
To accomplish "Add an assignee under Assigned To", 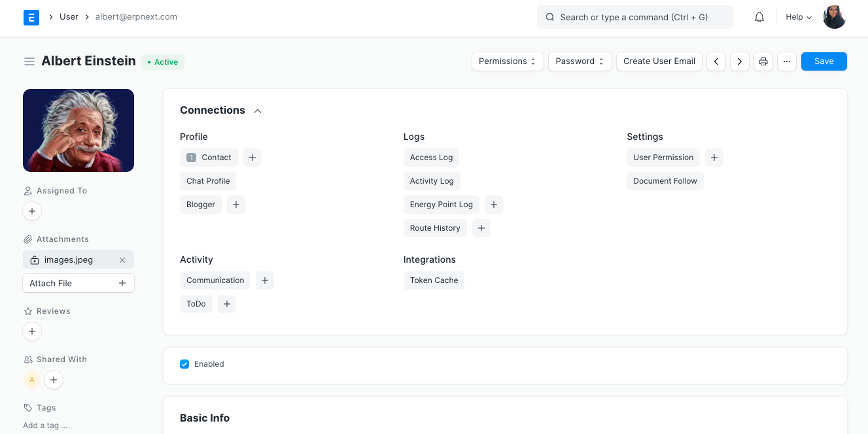I will click(32, 211).
